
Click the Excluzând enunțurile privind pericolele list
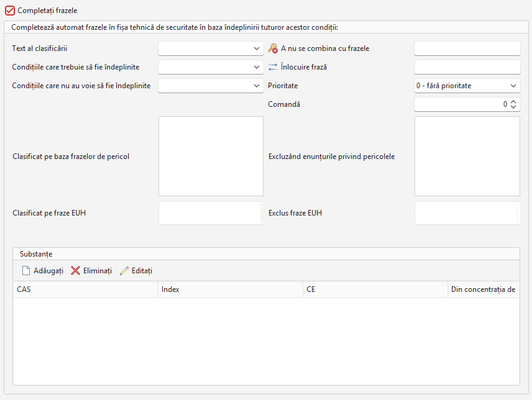click(467, 157)
